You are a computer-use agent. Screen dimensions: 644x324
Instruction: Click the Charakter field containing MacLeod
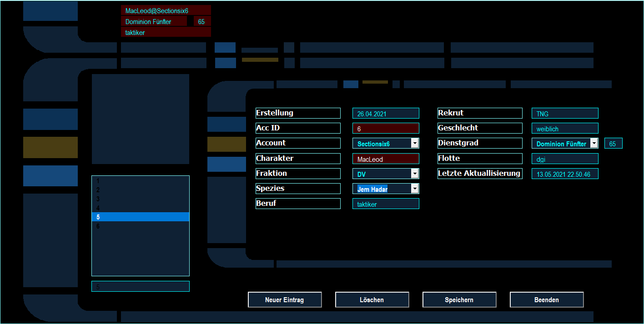385,159
